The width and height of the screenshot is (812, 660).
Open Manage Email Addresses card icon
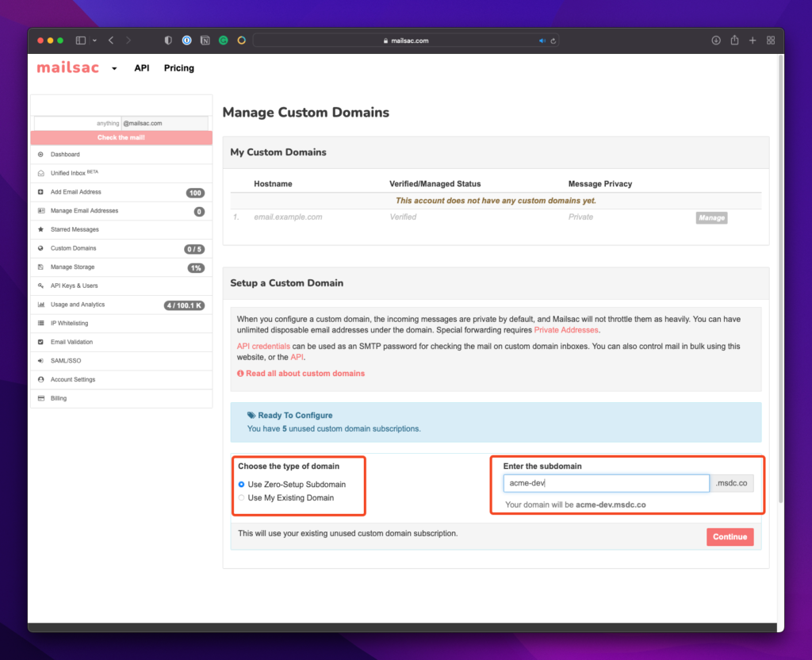tap(41, 211)
